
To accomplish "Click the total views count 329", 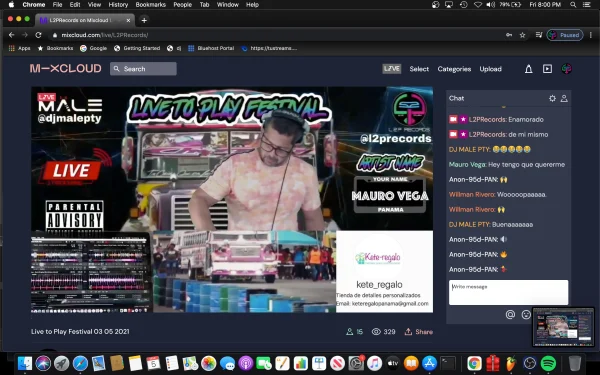I will 384,332.
